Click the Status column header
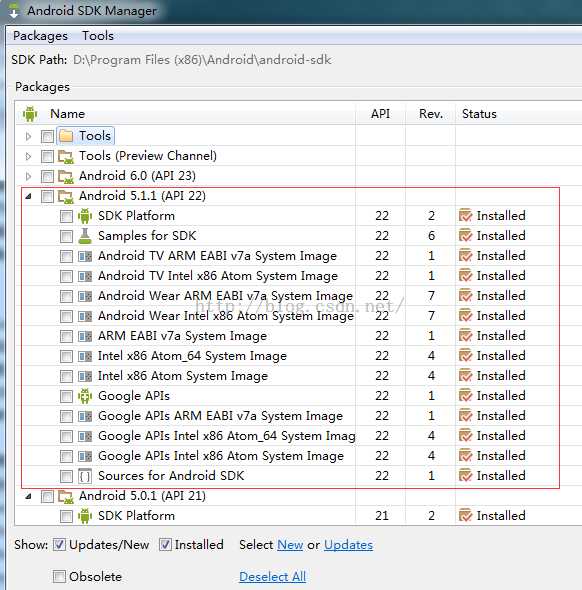This screenshot has height=590, width=582. tap(519, 114)
